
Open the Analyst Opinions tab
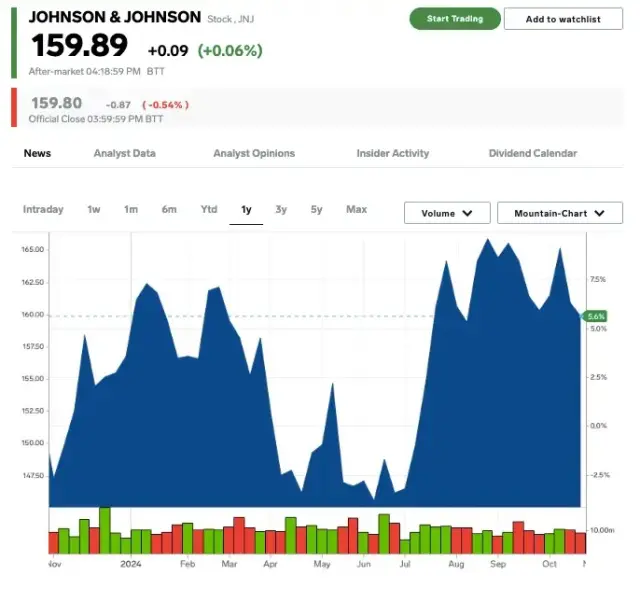pyautogui.click(x=254, y=153)
